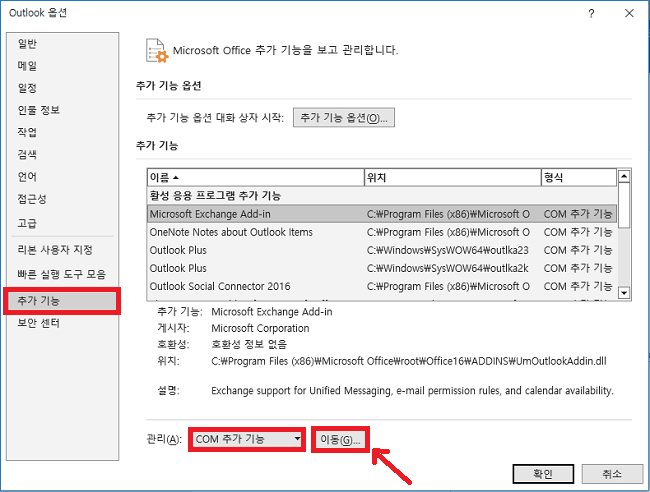This screenshot has width=650, height=492.
Task: Click add-in list scroll down arrow
Action: pos(624,293)
